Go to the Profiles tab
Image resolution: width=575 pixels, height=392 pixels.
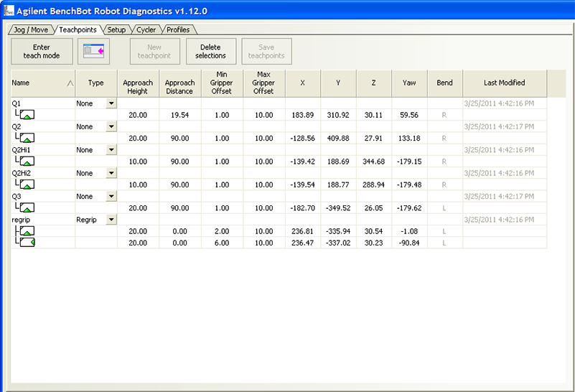click(178, 29)
